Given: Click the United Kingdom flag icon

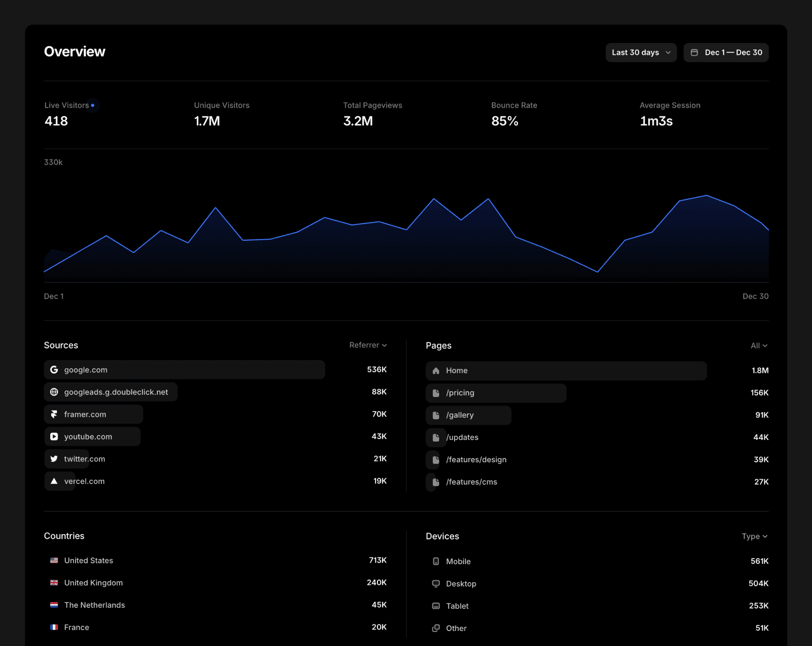Looking at the screenshot, I should (x=54, y=583).
